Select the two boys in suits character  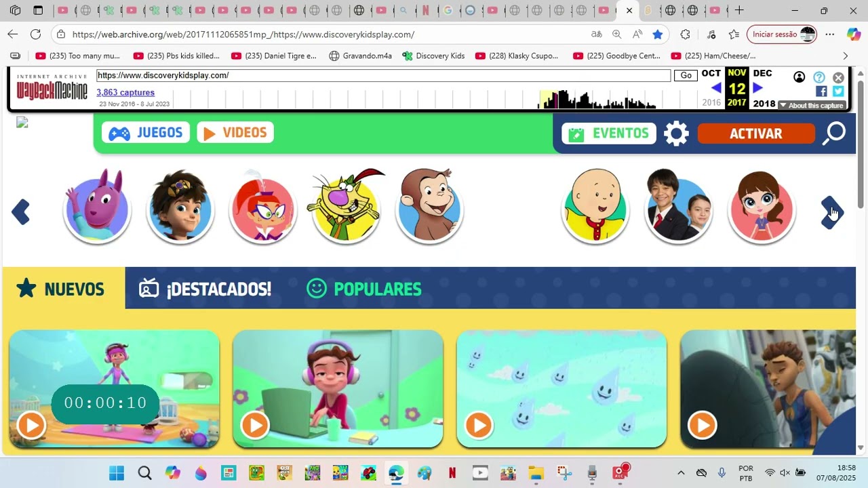[678, 207]
